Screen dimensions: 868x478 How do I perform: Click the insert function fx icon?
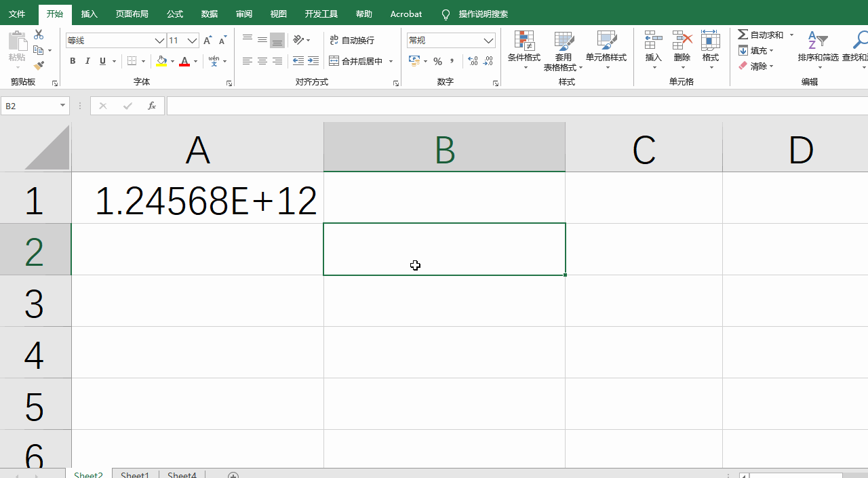[152, 106]
